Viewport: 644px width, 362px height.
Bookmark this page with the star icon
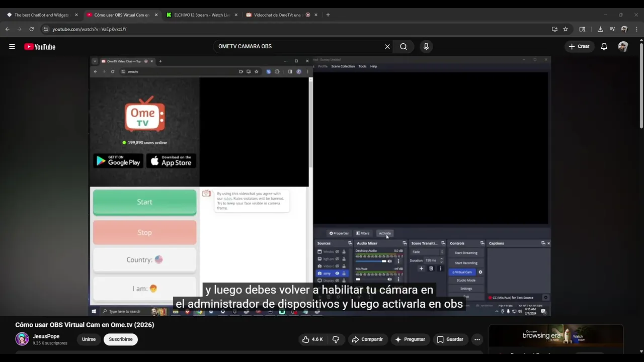coord(566,29)
